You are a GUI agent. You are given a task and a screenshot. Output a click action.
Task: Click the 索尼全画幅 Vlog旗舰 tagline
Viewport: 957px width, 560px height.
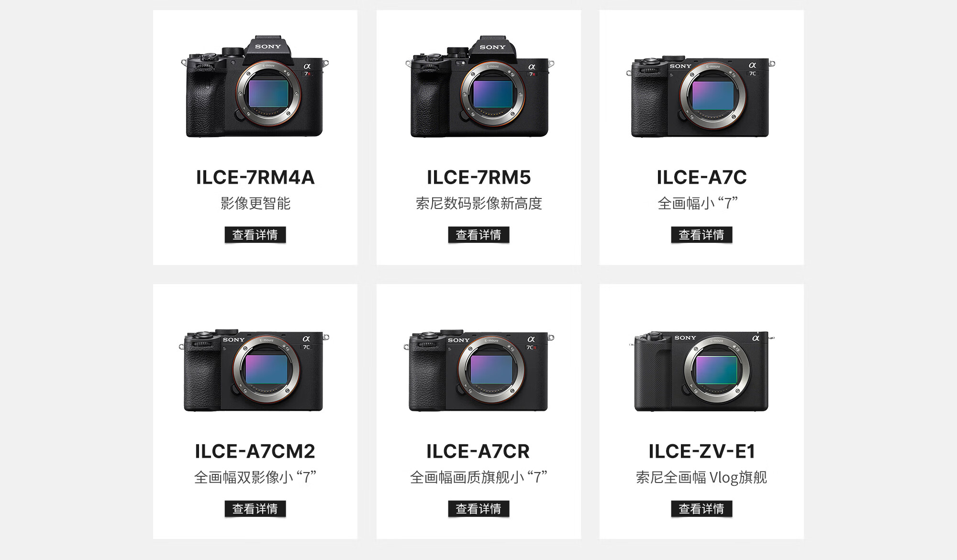[701, 477]
